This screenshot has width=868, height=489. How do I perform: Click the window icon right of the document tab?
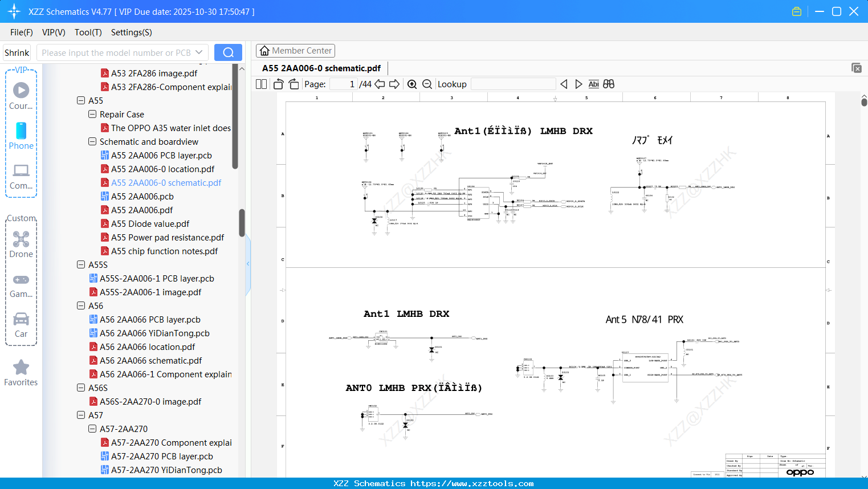coord(857,68)
